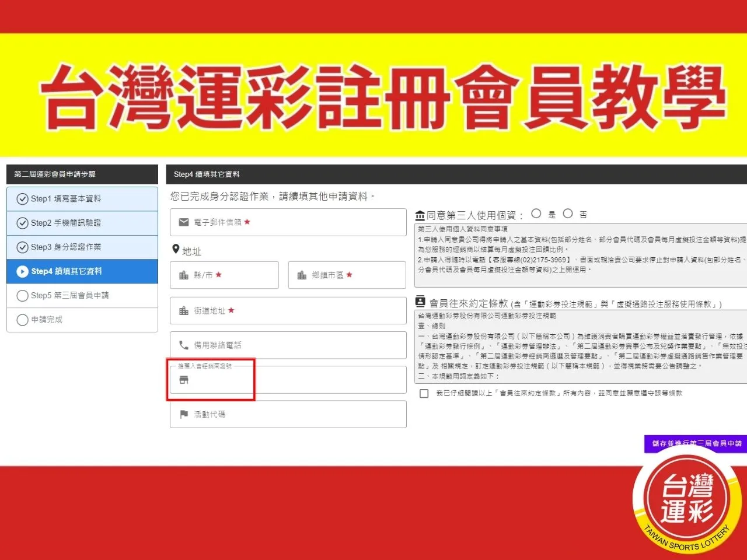
Task: Click the 推薦入會經銷商證號 input field
Action: pyautogui.click(x=288, y=380)
